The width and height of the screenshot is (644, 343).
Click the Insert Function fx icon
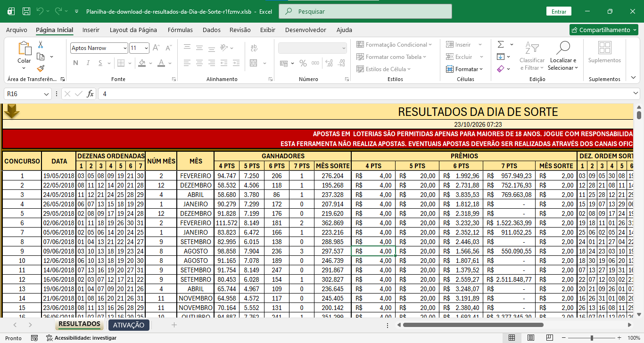click(90, 94)
